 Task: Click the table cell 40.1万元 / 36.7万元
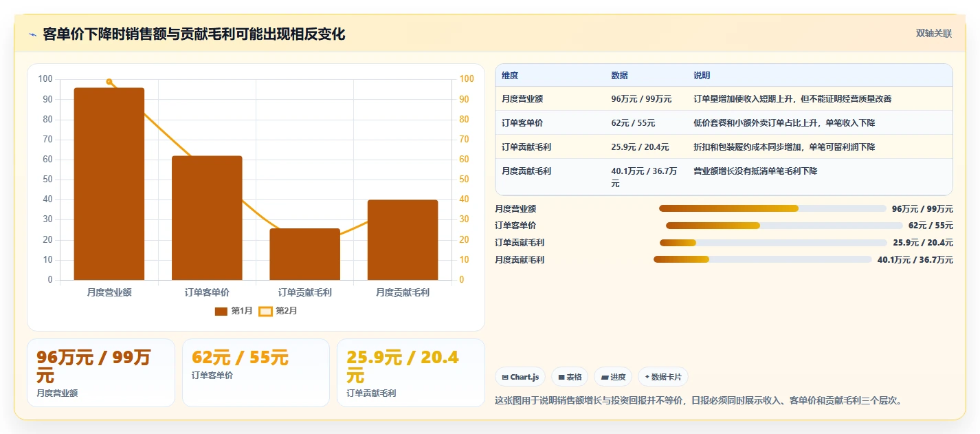pos(644,177)
